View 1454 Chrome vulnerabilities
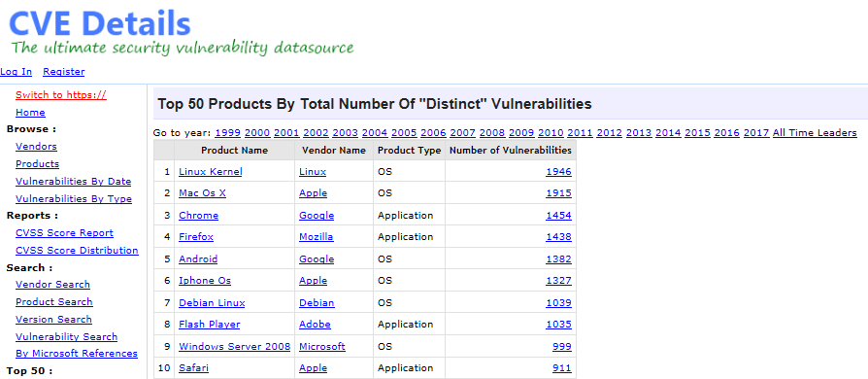Viewport: 868px width, 379px height. tap(558, 216)
